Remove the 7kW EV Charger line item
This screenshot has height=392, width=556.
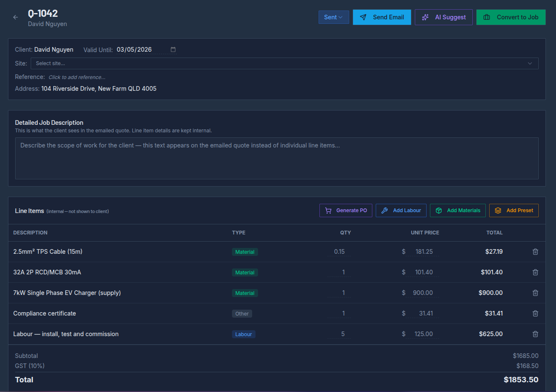(535, 293)
